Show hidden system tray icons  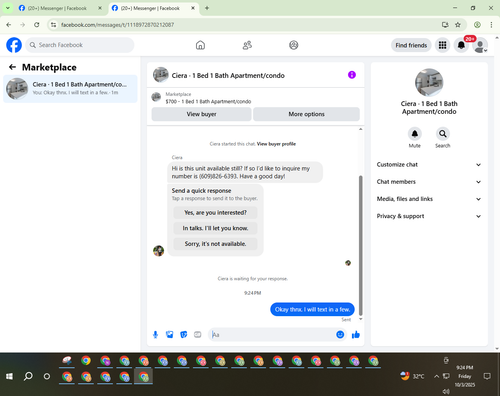436,376
